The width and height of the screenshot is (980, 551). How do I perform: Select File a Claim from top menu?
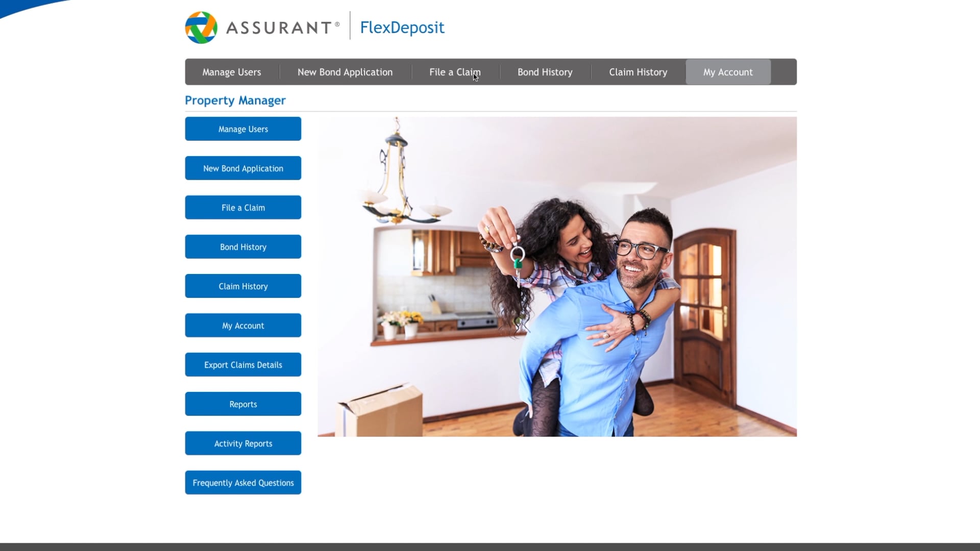coord(455,71)
